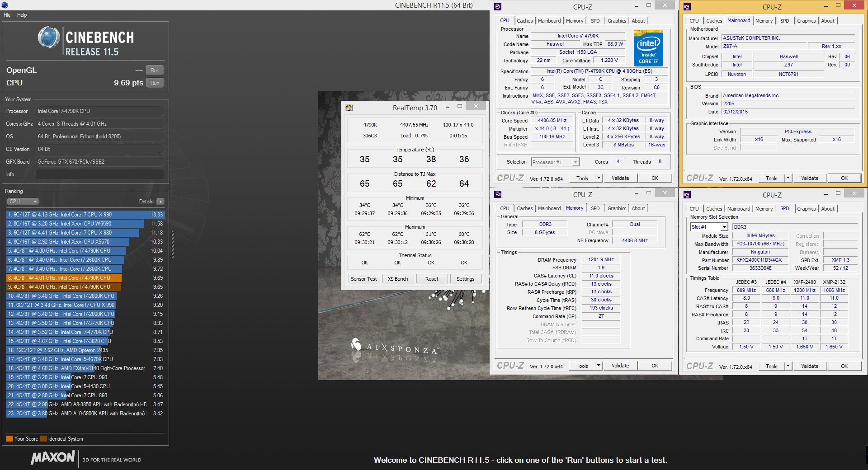Image resolution: width=868 pixels, height=470 pixels.
Task: Run the OpenGL benchmark
Action: 155,70
